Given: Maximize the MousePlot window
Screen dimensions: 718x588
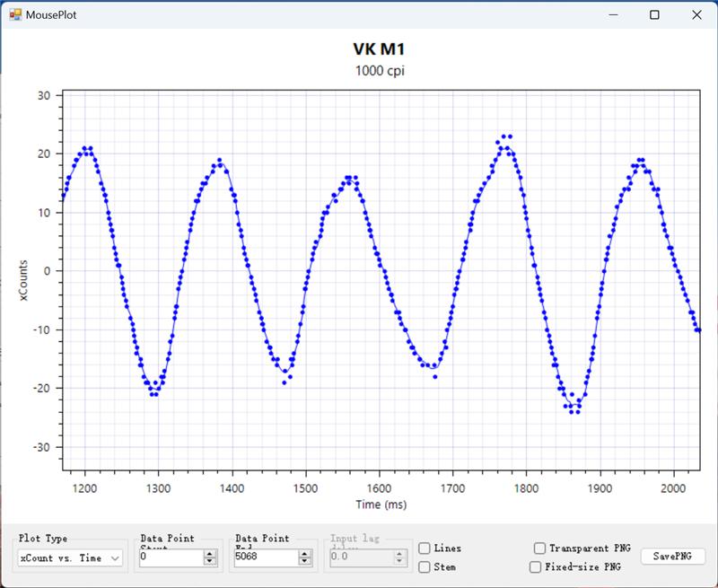Looking at the screenshot, I should (x=655, y=14).
